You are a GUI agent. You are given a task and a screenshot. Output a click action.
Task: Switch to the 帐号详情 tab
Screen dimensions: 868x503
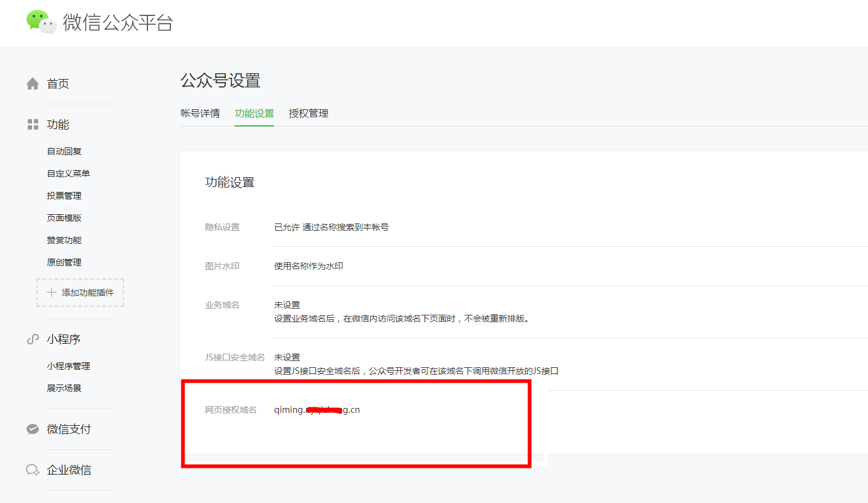[x=200, y=114]
